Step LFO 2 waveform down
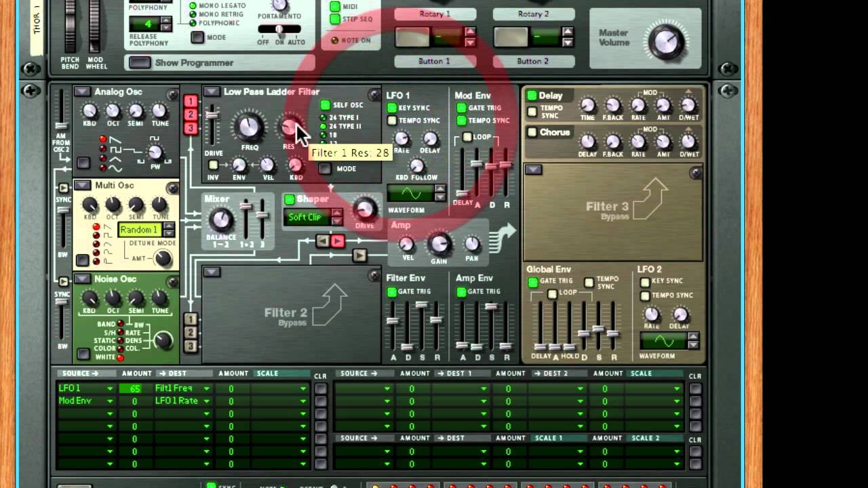The image size is (868, 488). point(693,345)
